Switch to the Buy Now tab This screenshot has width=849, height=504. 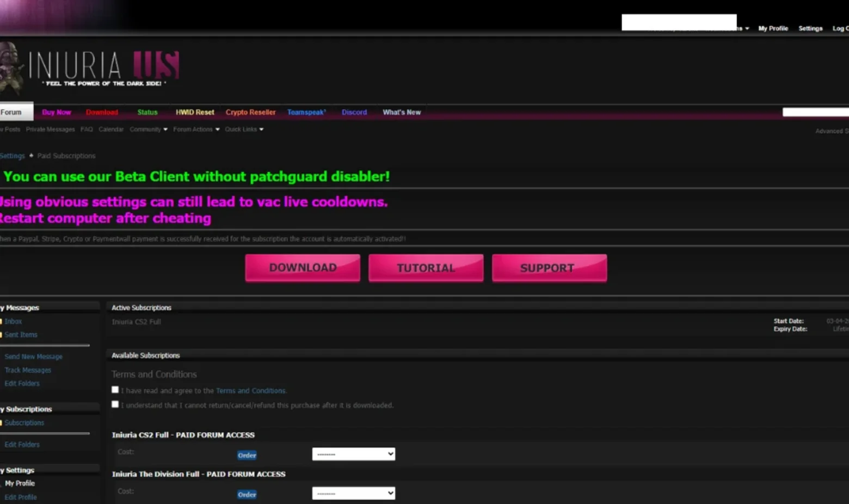tap(57, 112)
